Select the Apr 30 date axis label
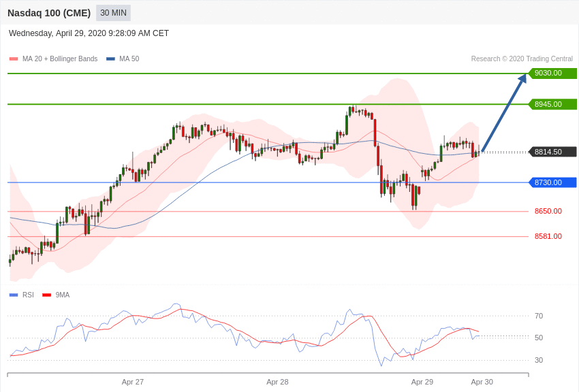The image size is (579, 392). 482,382
